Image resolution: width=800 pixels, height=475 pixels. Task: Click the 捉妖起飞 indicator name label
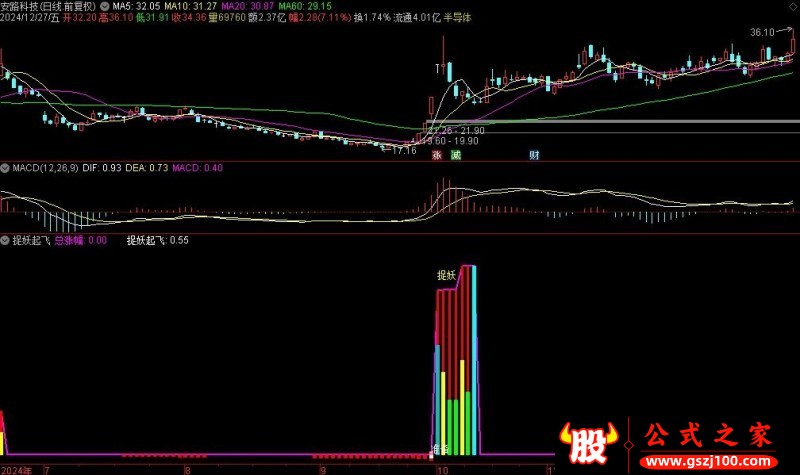pyautogui.click(x=31, y=240)
